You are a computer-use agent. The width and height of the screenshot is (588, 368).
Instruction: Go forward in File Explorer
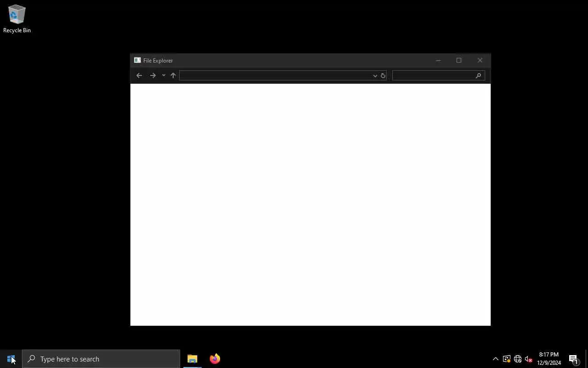click(153, 75)
